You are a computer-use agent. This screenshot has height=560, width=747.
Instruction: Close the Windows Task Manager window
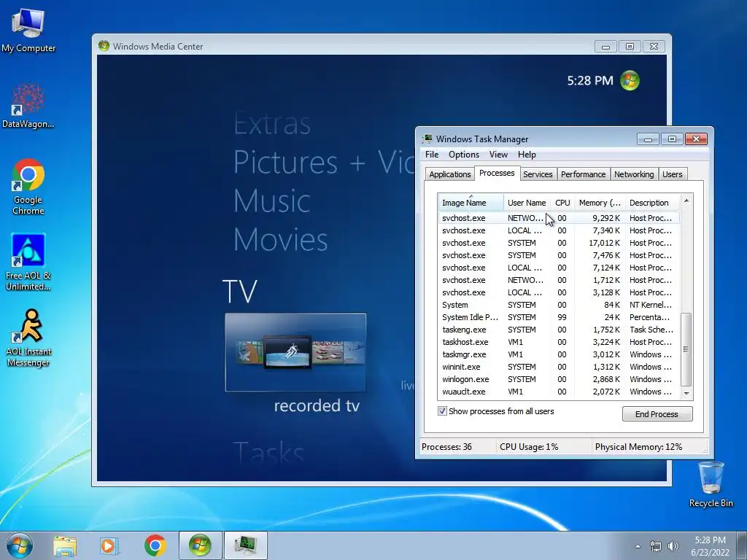[696, 139]
